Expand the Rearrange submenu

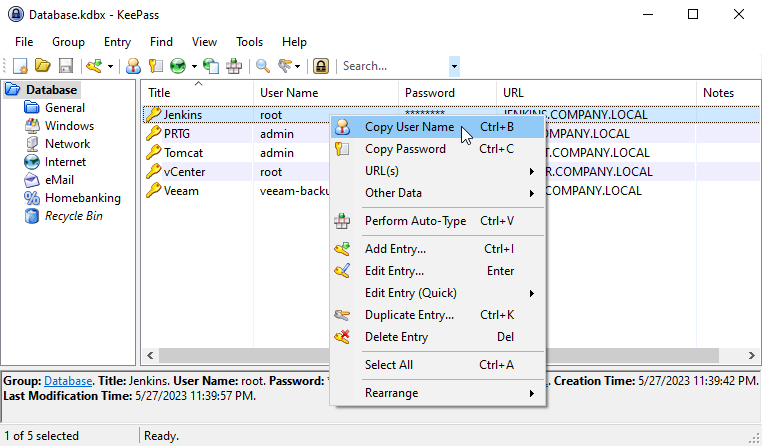(x=437, y=393)
